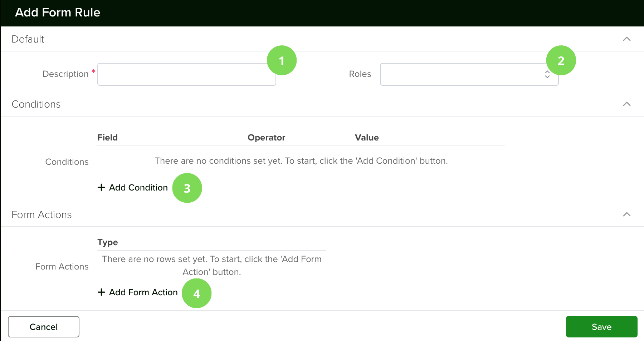Click the Add Form Rule dialog title
The width and height of the screenshot is (644, 341).
58,12
